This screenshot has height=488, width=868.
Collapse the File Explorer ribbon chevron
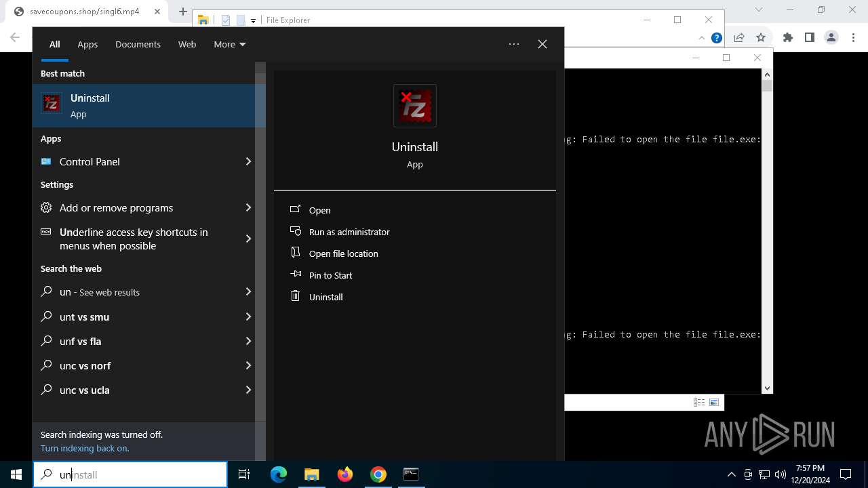(x=703, y=38)
